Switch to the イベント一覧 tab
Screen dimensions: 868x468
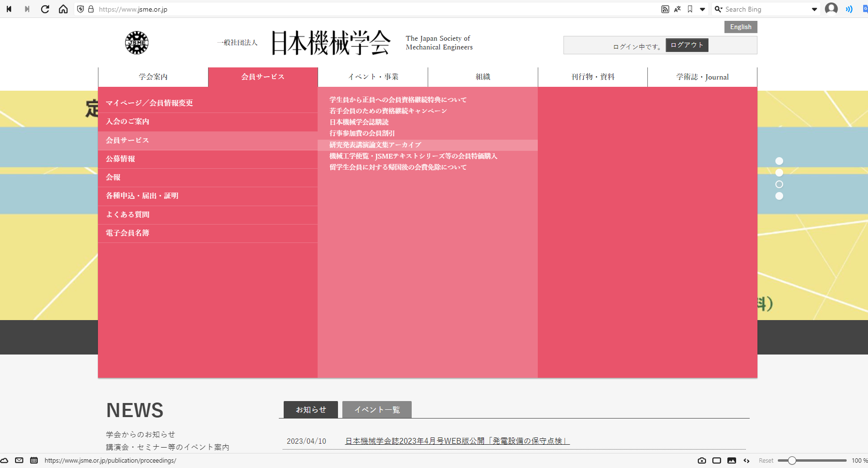(377, 410)
